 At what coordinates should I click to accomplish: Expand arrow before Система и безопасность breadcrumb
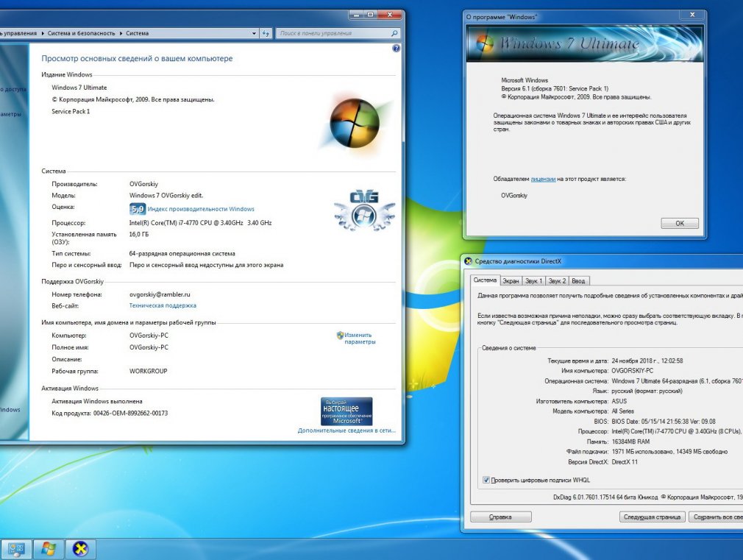(x=43, y=33)
